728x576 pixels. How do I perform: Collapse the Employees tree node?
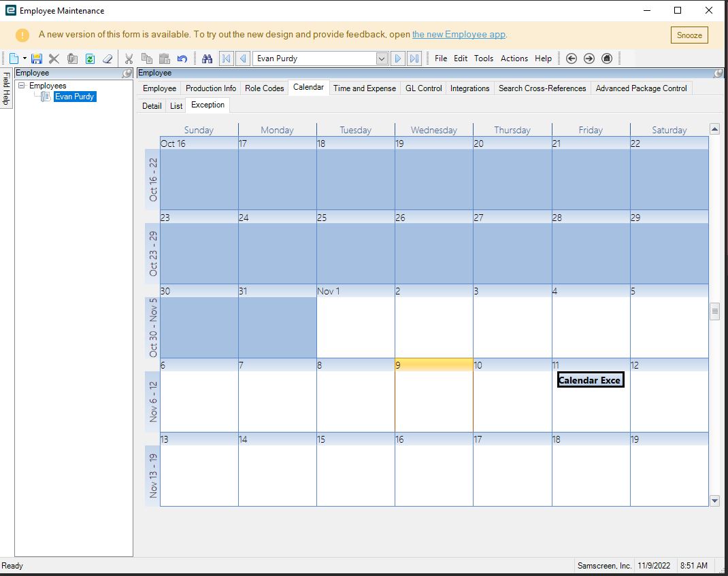tap(21, 86)
